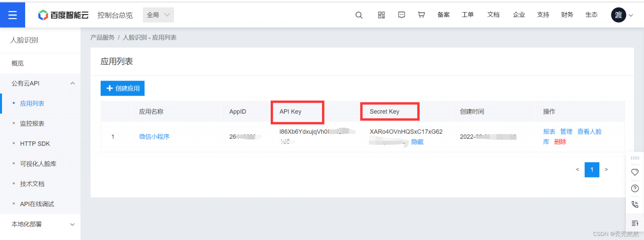This screenshot has width=644, height=240.
Task: Open 企业 in top navigation
Action: point(519,15)
